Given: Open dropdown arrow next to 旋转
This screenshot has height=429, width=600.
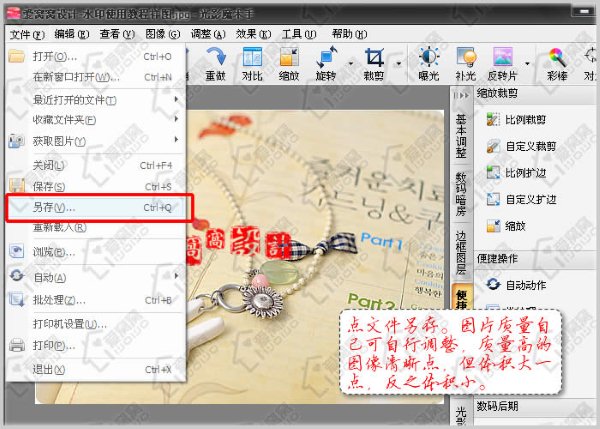Looking at the screenshot, I should coord(351,64).
